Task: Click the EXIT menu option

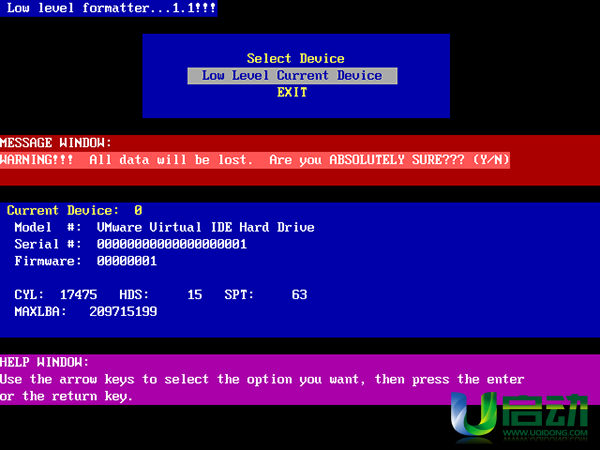Action: tap(292, 92)
